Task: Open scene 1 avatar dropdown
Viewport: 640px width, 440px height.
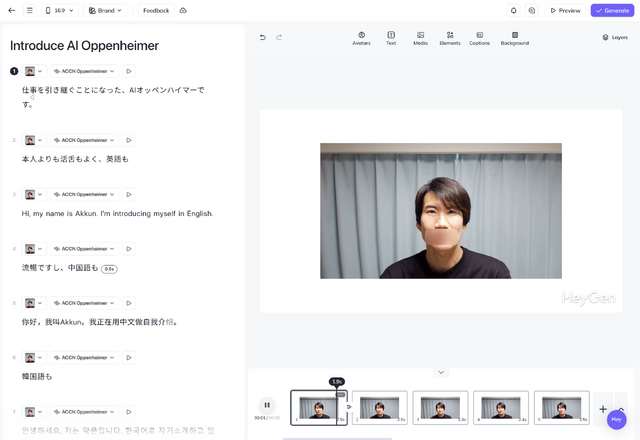Action: (34, 71)
